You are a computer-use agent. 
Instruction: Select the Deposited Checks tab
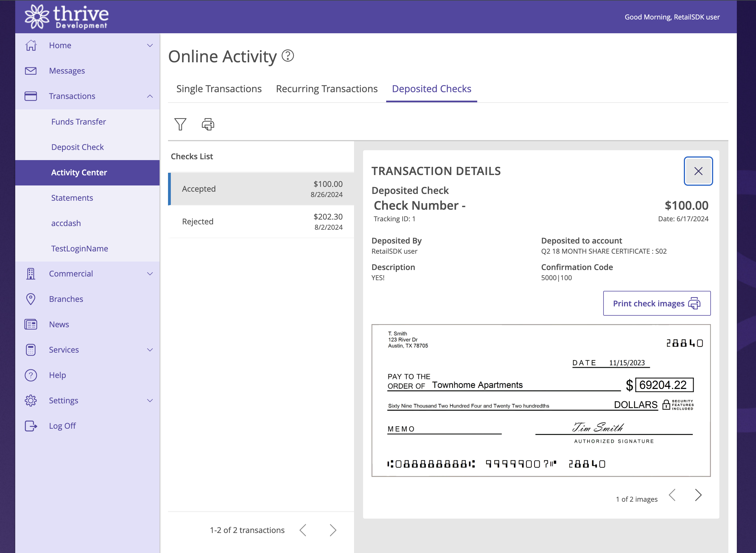432,89
